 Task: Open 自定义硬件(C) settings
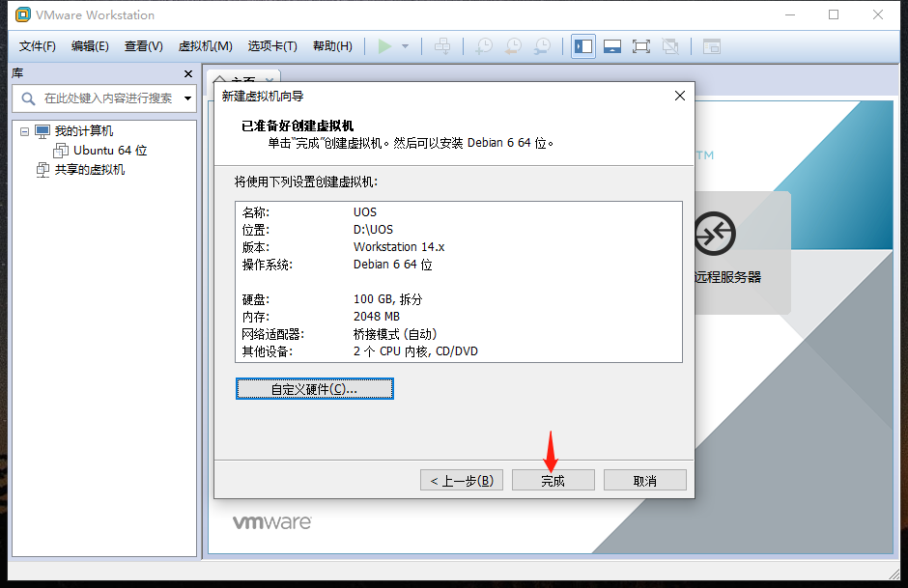(314, 388)
